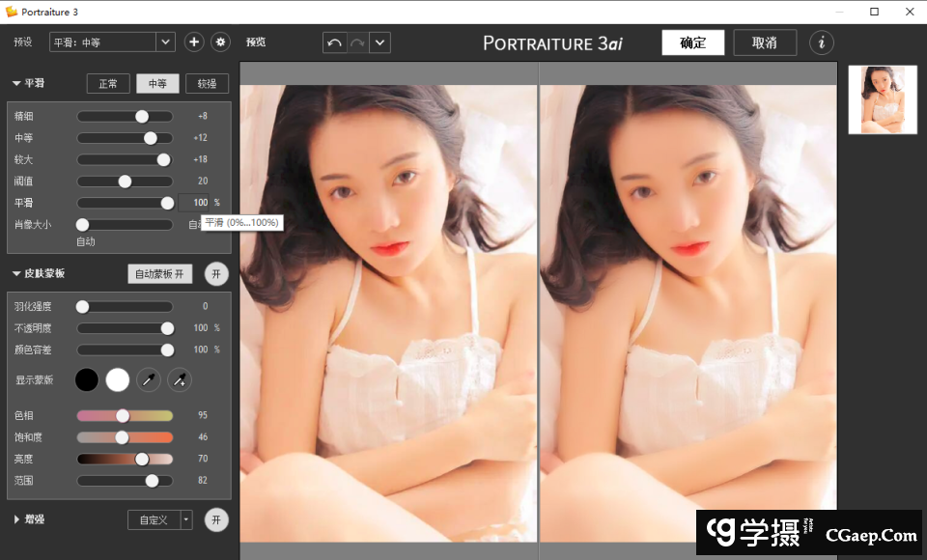Screen dimensions: 927x560
Task: Click the 确定 confirm button
Action: pyautogui.click(x=692, y=42)
